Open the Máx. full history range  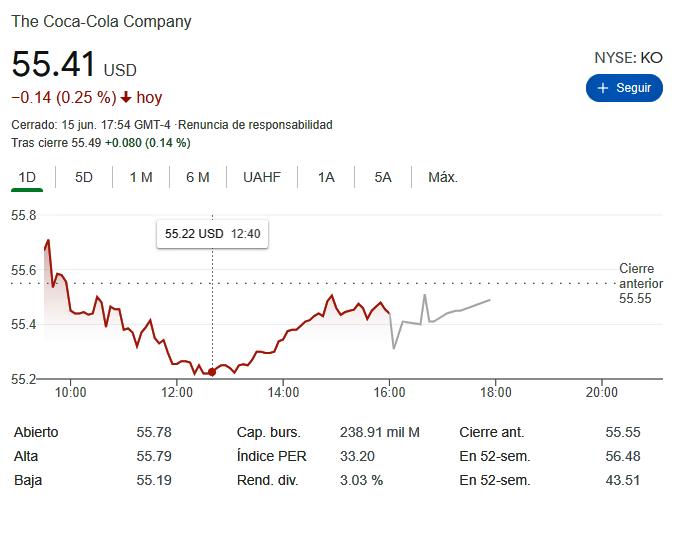(x=443, y=177)
